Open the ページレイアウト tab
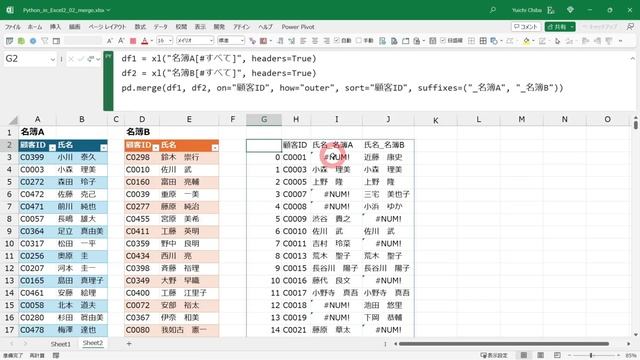The height and width of the screenshot is (360, 640). coord(107,27)
